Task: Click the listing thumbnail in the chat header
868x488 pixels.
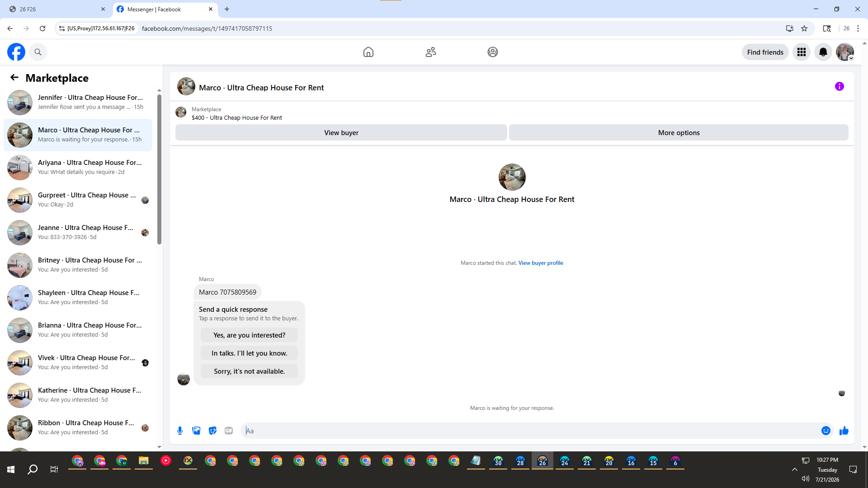Action: (x=186, y=87)
